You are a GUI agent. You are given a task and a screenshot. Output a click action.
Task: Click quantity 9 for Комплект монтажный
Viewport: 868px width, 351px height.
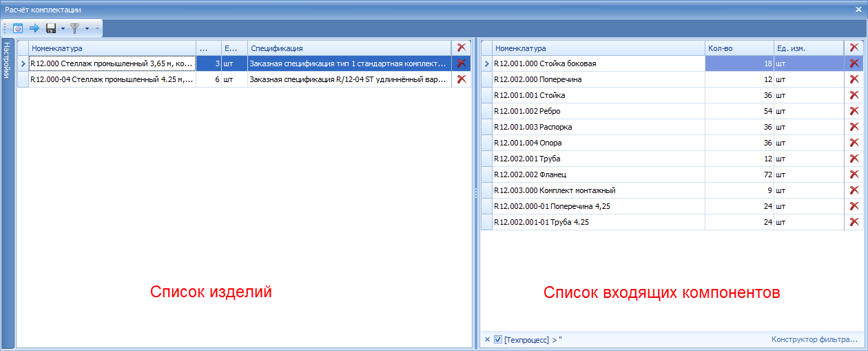739,190
